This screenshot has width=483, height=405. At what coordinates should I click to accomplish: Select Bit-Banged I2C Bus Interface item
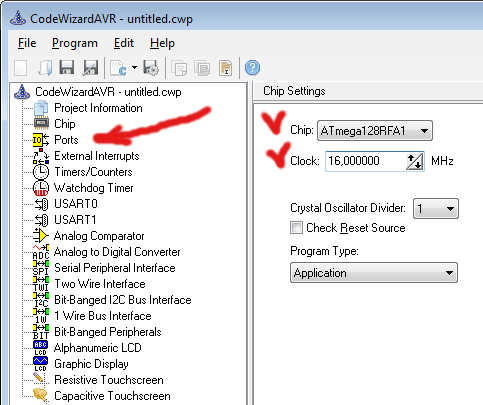tap(123, 300)
